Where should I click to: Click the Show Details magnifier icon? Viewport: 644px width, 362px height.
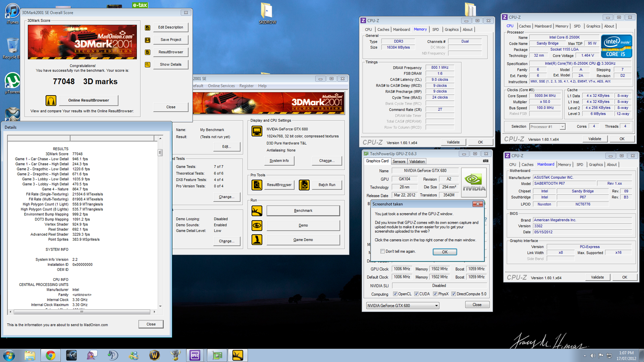pos(148,64)
